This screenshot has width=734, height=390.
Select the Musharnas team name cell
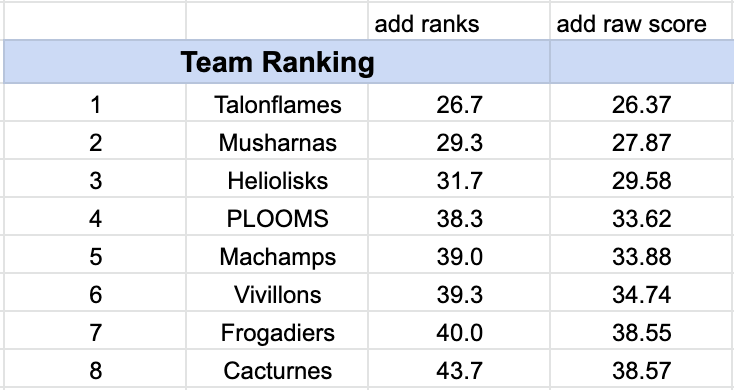[277, 141]
